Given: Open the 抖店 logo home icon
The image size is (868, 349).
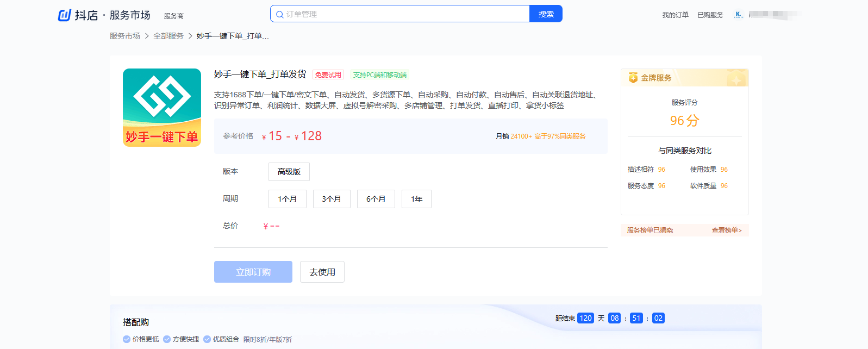Looking at the screenshot, I should [x=65, y=15].
